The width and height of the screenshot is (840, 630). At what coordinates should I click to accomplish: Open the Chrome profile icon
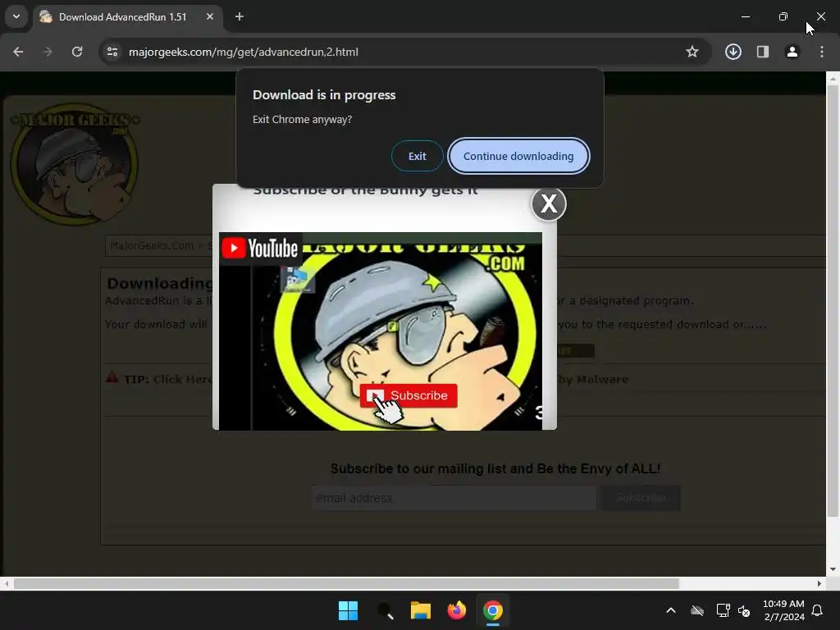point(792,52)
